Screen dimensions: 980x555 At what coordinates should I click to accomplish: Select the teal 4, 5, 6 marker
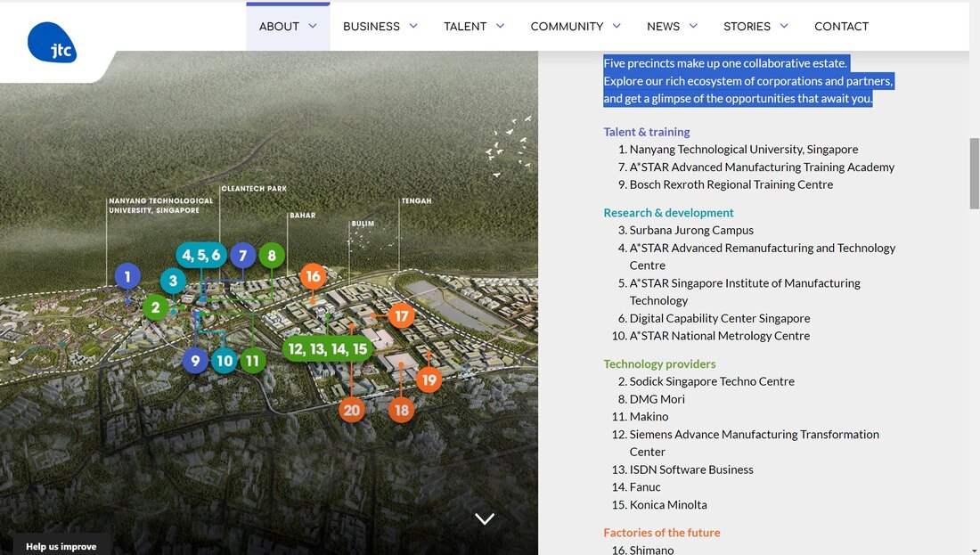(x=201, y=255)
